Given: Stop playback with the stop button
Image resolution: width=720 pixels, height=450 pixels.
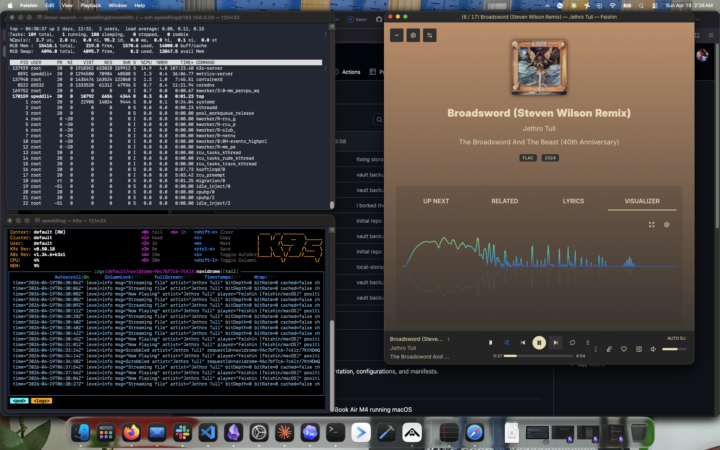Looking at the screenshot, I should [490, 343].
